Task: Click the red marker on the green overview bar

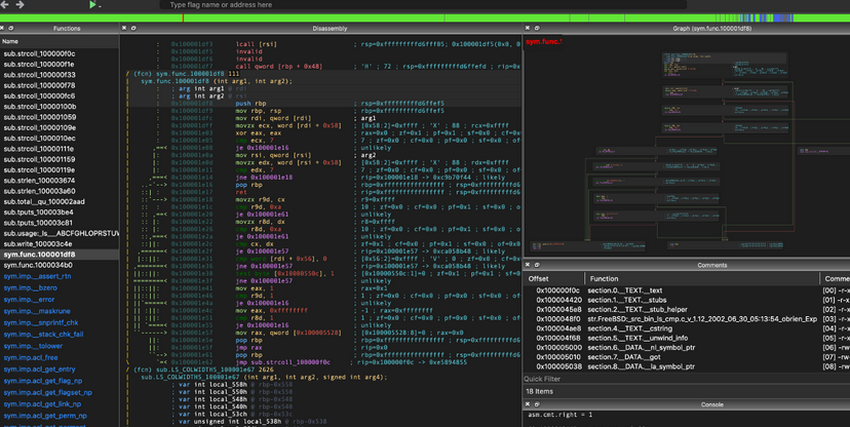Action: [x=183, y=17]
